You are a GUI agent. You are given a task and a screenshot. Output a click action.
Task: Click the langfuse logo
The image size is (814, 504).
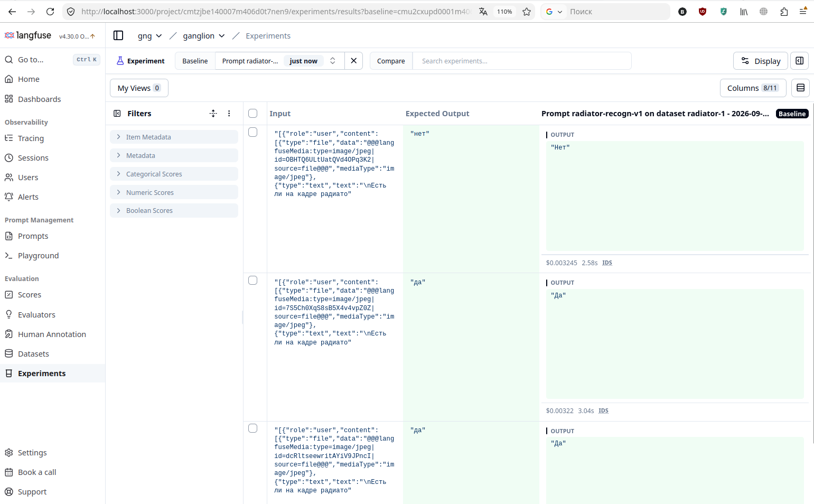(x=28, y=35)
